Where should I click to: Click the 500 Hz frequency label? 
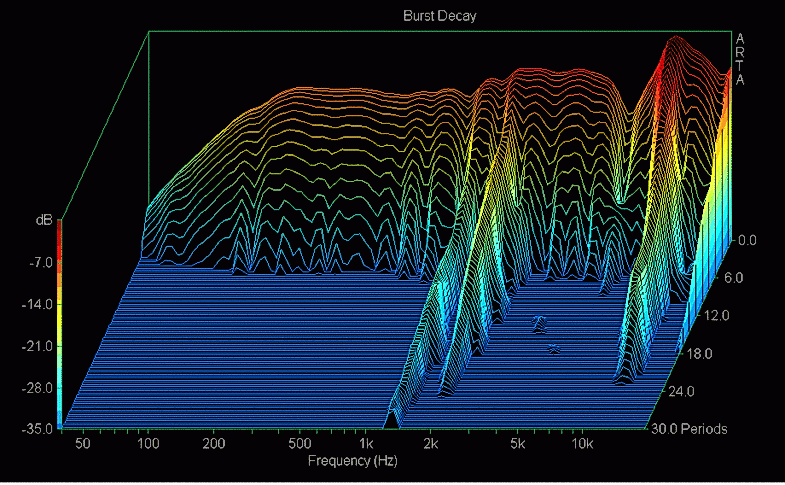pyautogui.click(x=299, y=443)
